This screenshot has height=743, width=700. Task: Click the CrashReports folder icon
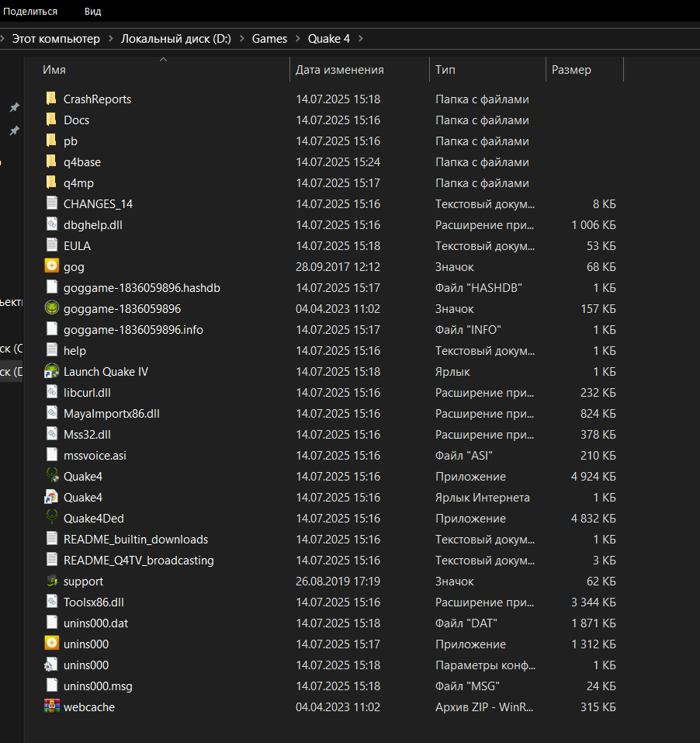tap(51, 99)
